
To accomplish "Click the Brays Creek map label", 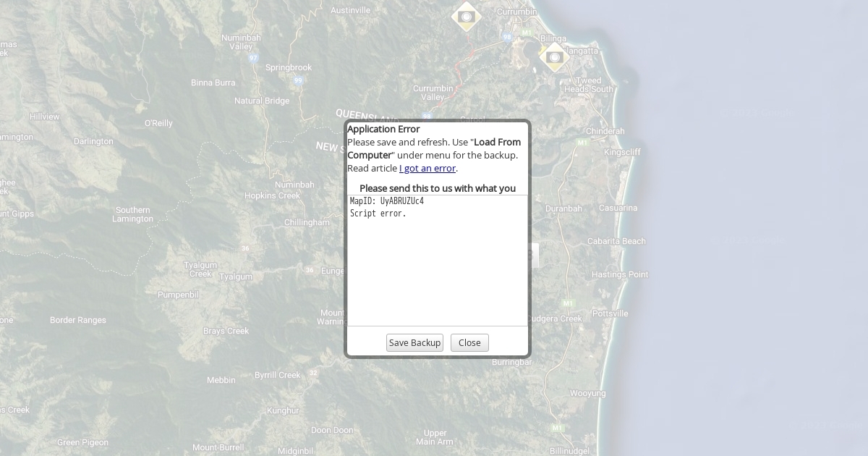I will click(226, 331).
